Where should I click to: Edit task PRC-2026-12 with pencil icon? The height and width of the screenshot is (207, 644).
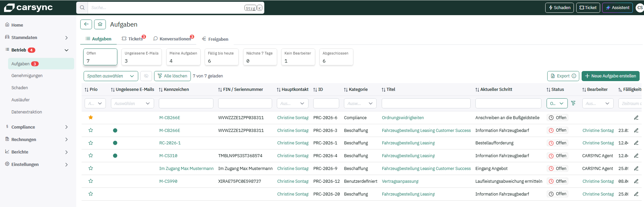point(636,181)
